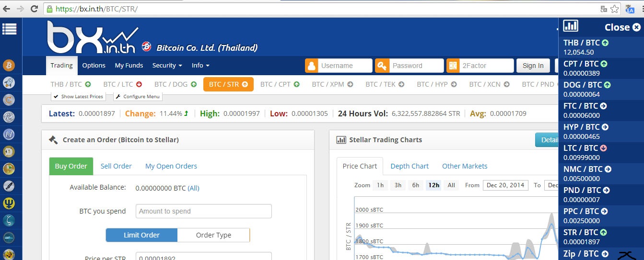Select the BTC / TEK market tab
644x260 pixels.
click(385, 84)
